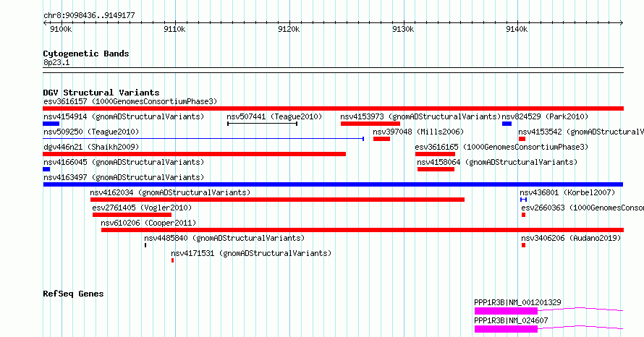
Task: Open variant label nsv509250 (Teague2010)
Action: 91,132
